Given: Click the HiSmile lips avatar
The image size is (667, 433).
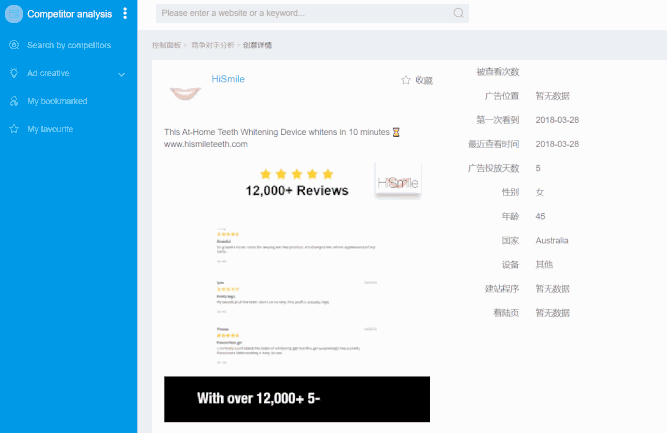Looking at the screenshot, I should [185, 93].
